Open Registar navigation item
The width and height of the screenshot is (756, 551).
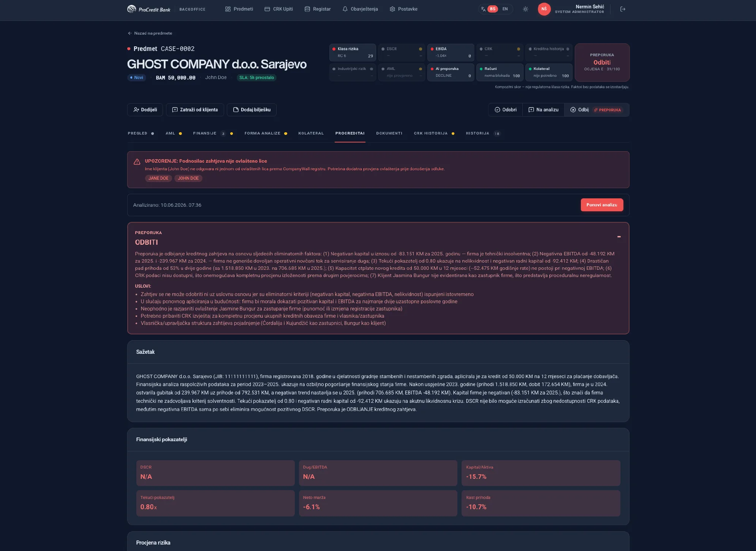[318, 9]
